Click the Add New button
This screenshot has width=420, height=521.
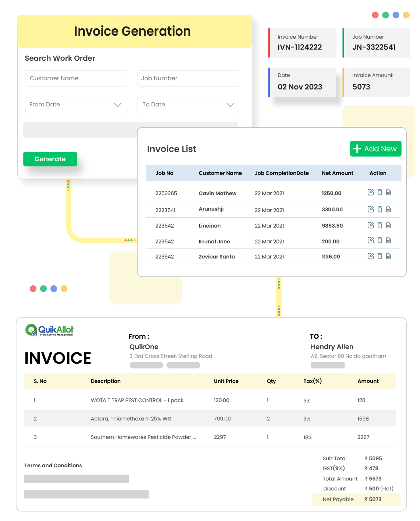pos(375,149)
